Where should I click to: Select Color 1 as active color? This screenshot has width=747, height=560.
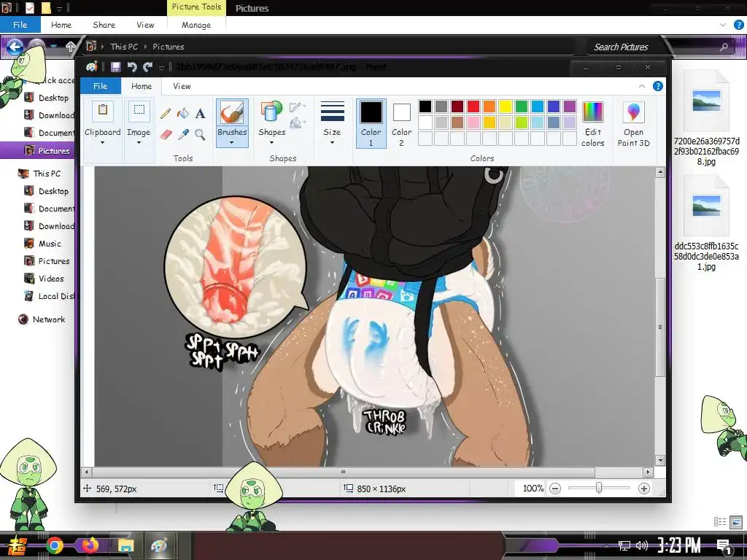point(371,124)
